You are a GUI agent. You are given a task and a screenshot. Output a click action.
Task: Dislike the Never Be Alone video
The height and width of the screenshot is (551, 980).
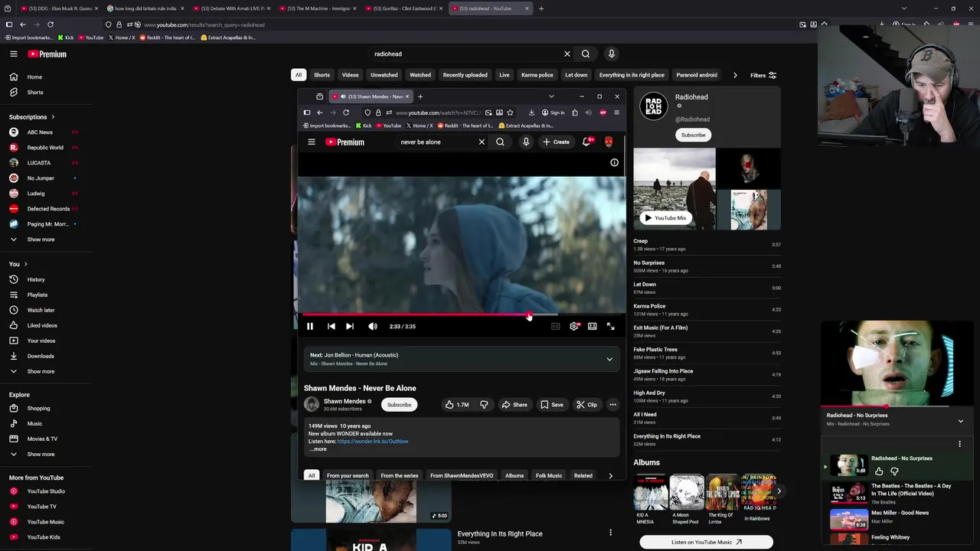[x=484, y=405]
